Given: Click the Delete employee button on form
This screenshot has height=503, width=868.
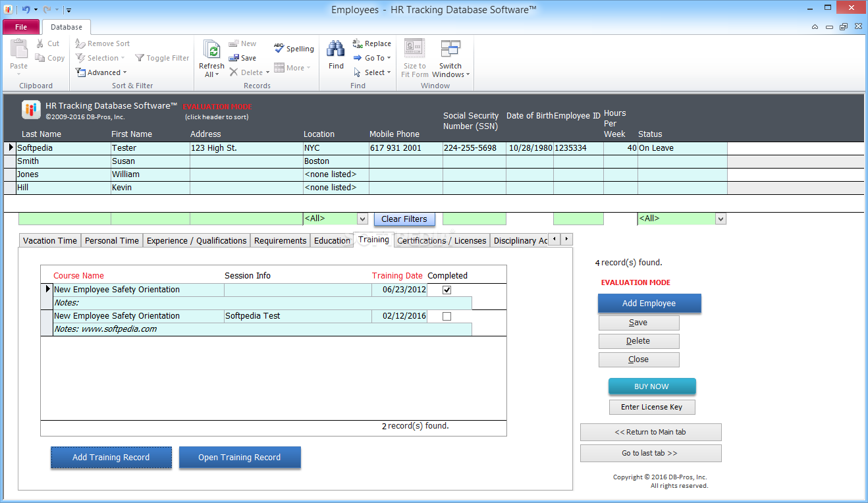Looking at the screenshot, I should pos(639,341).
